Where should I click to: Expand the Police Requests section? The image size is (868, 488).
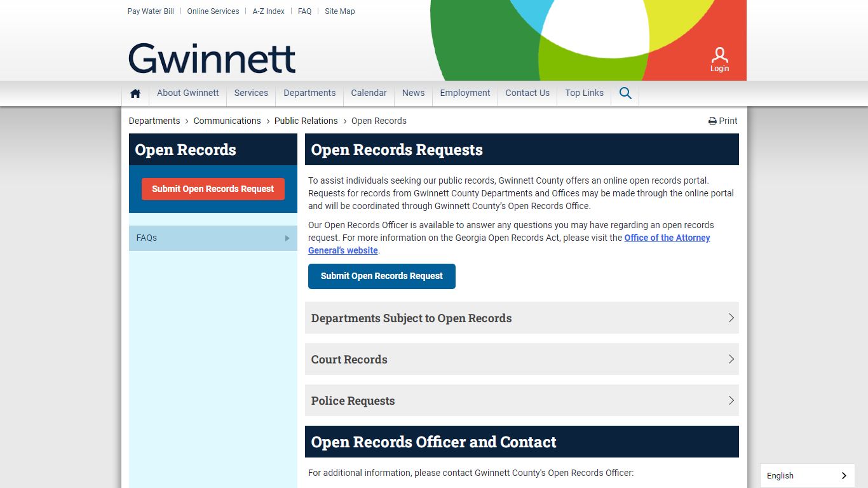click(x=522, y=400)
